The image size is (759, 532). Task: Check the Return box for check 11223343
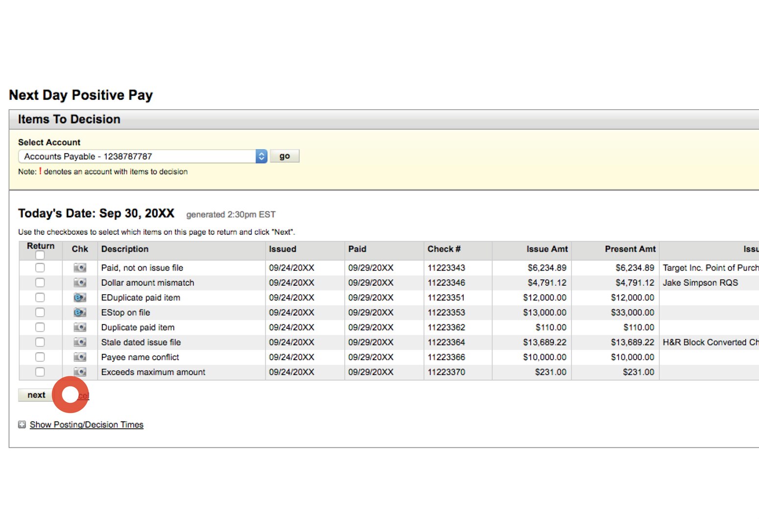pyautogui.click(x=40, y=268)
